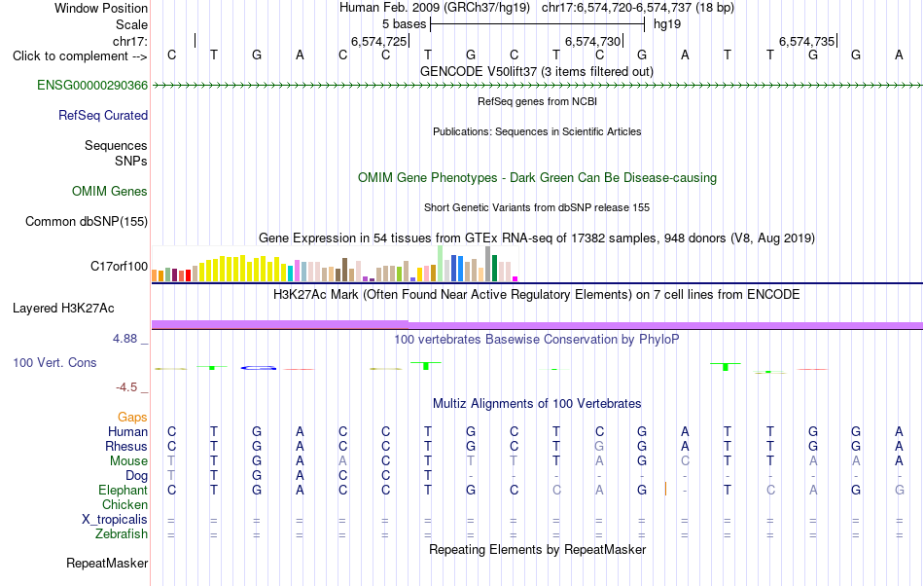Click the Gaps label in Multiz alignment

point(132,418)
